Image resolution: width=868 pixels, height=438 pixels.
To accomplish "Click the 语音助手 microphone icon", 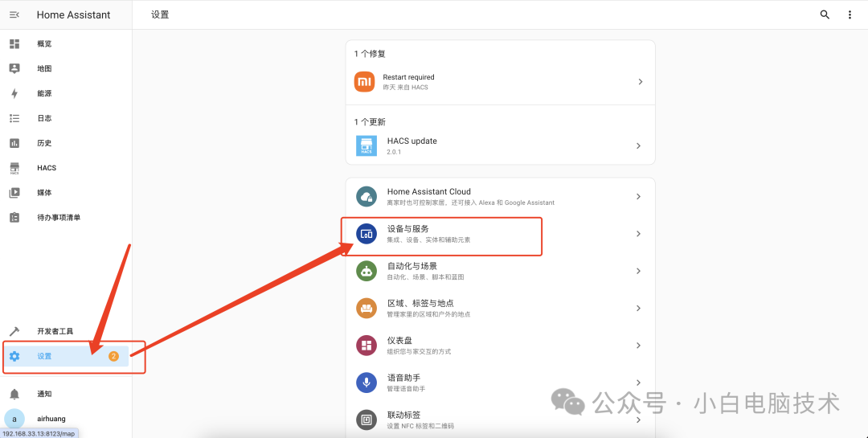I will [366, 383].
